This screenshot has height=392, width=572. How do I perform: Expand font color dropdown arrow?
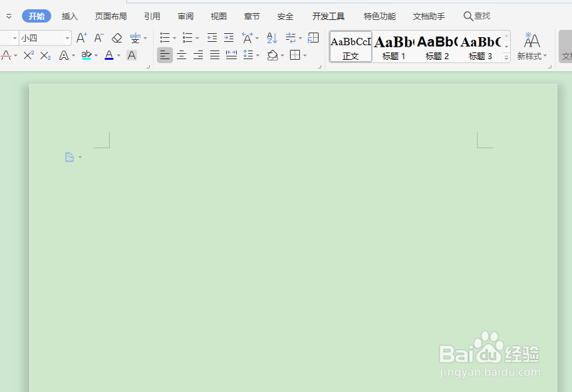(x=118, y=56)
